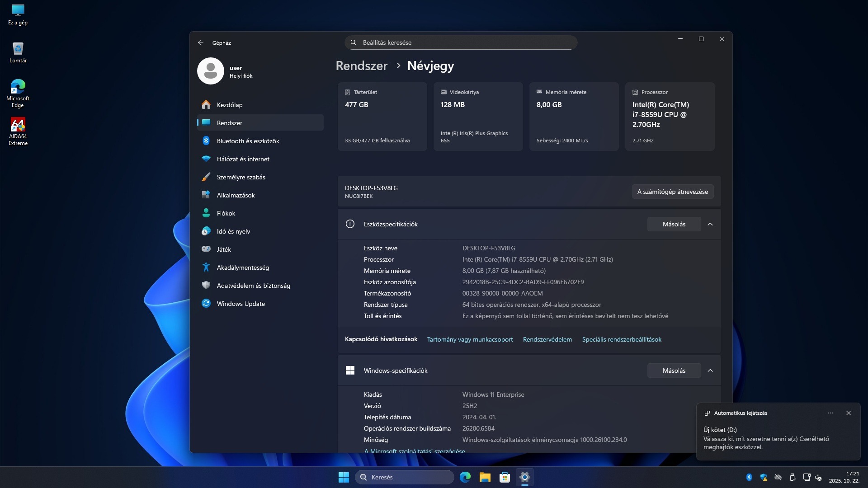Open Microsoft Store from the taskbar

[x=505, y=477]
